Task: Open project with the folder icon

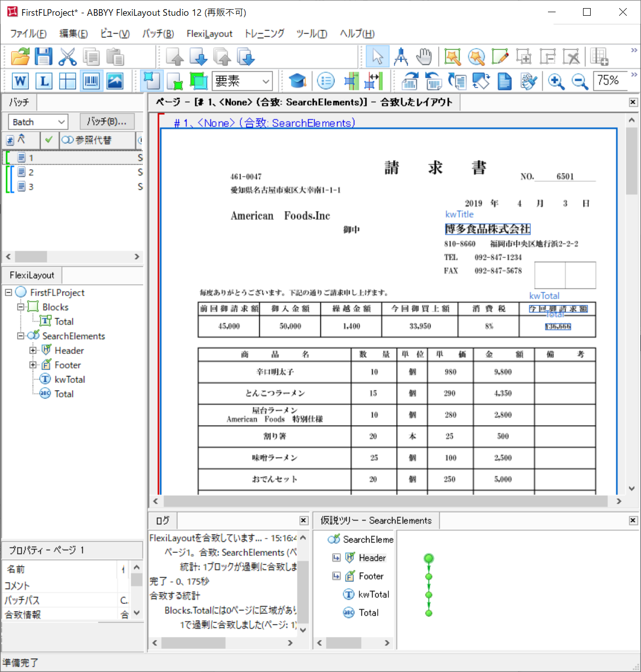Action: [x=20, y=56]
